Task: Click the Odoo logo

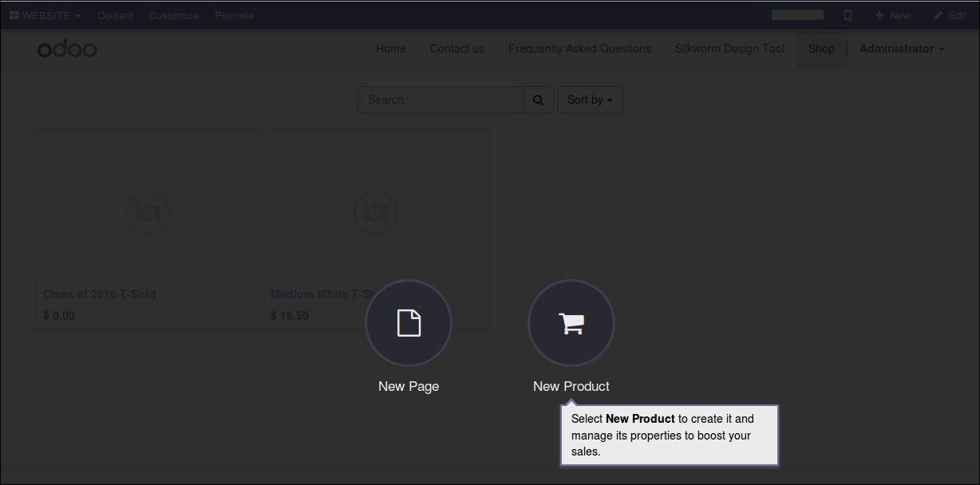Action: 67,49
